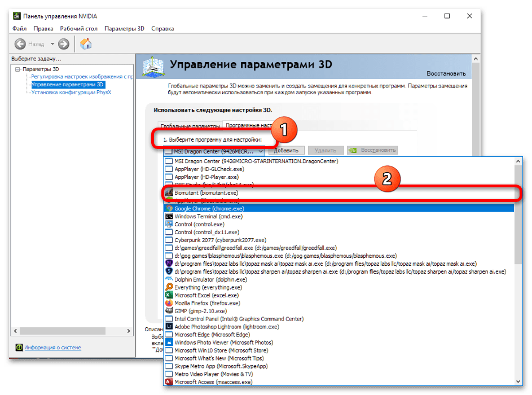The image size is (532, 395).
Task: Click the Control (control.exe) icon
Action: click(169, 224)
